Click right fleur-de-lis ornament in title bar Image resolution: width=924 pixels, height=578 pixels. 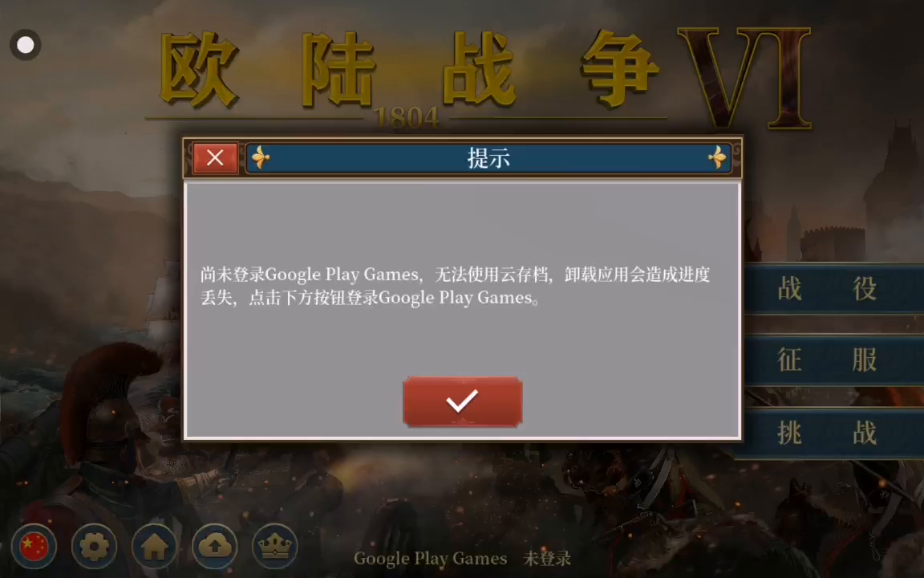pos(717,158)
